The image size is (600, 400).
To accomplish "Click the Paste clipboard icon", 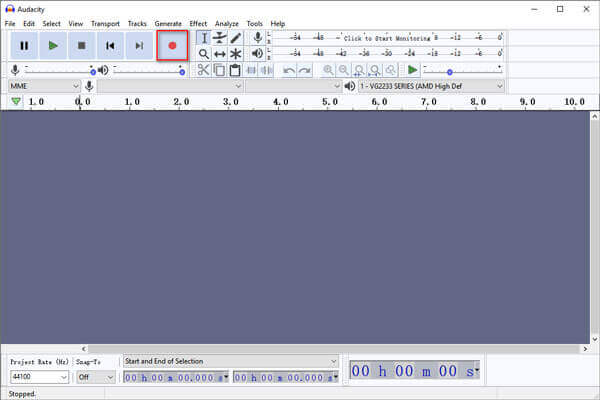I will pyautogui.click(x=235, y=70).
